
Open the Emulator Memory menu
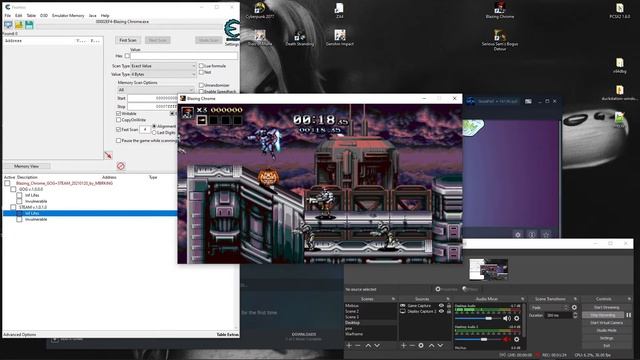(68, 16)
